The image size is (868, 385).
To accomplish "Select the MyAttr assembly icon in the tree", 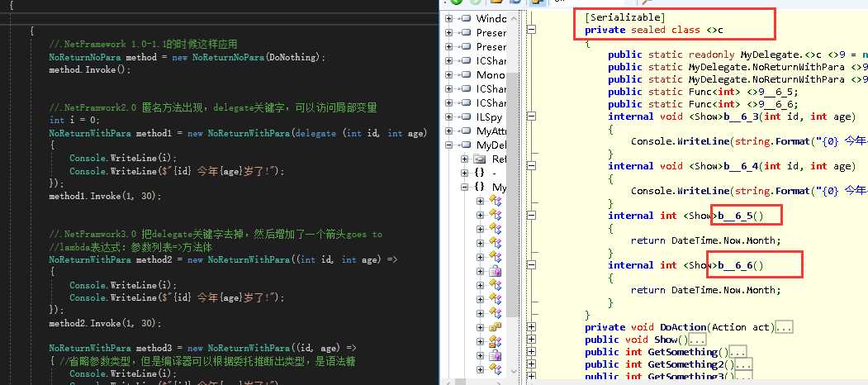I will point(466,131).
